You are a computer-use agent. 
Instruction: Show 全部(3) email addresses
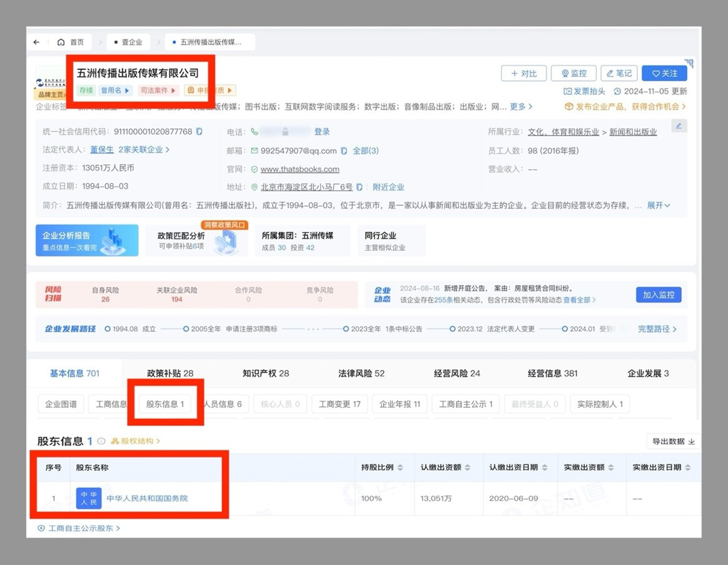pos(365,151)
